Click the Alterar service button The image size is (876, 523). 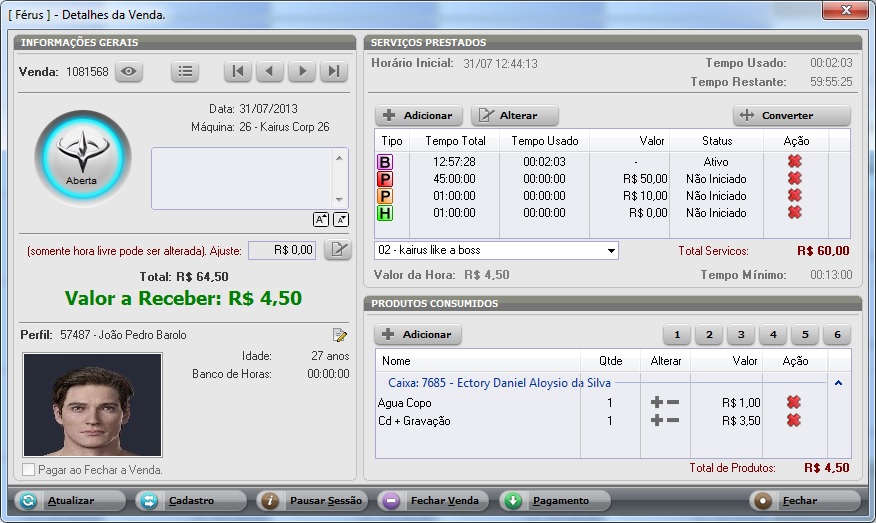coord(515,116)
